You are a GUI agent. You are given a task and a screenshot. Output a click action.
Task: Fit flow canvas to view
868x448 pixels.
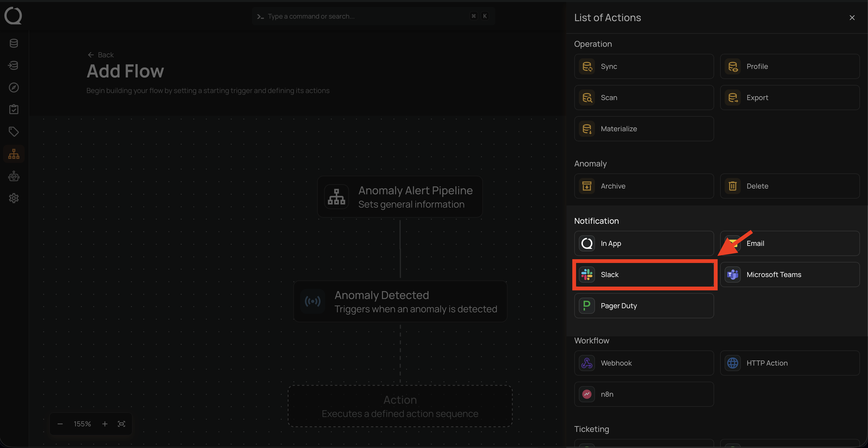coord(121,424)
